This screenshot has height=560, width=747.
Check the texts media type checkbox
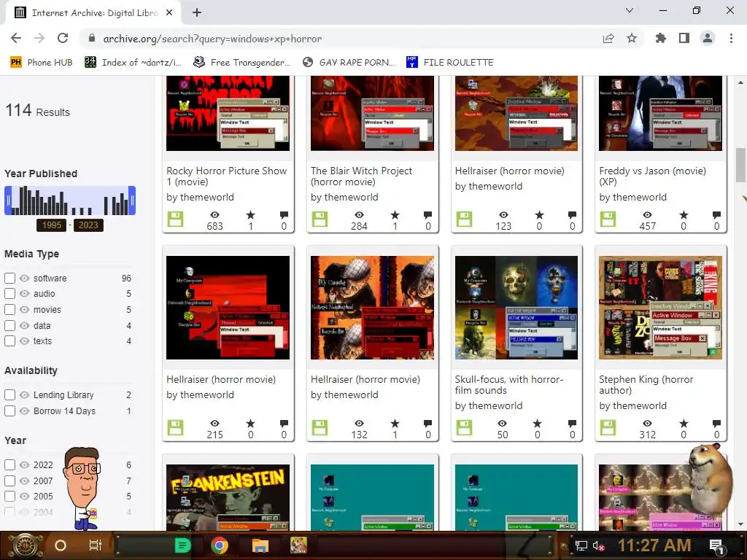pos(9,341)
